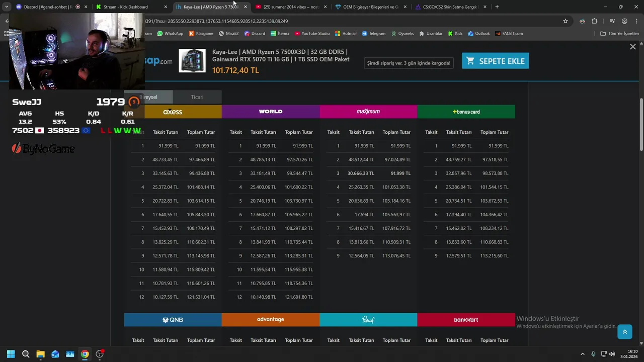The image size is (644, 362).
Task: Open the tab search dropdown chevron
Action: [x=7, y=7]
